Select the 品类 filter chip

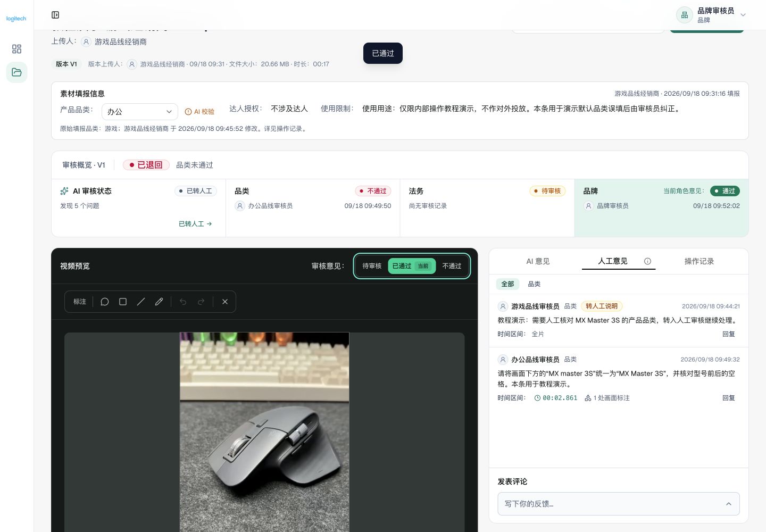tap(534, 284)
